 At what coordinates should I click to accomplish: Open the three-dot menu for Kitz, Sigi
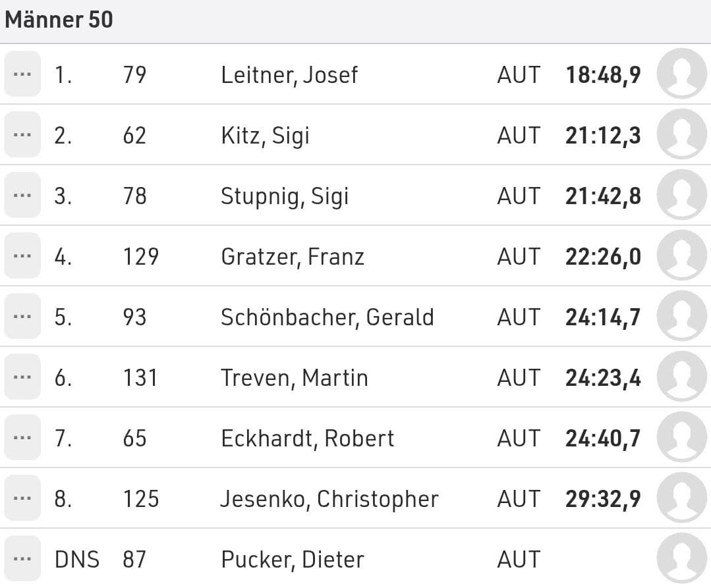tap(22, 134)
